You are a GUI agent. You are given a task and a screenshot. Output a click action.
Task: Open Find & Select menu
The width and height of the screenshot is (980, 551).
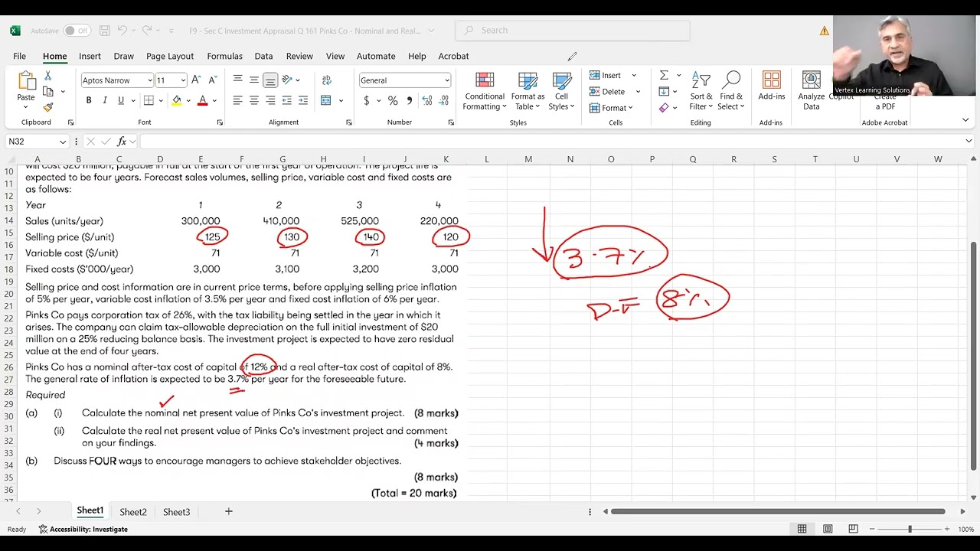click(x=731, y=91)
